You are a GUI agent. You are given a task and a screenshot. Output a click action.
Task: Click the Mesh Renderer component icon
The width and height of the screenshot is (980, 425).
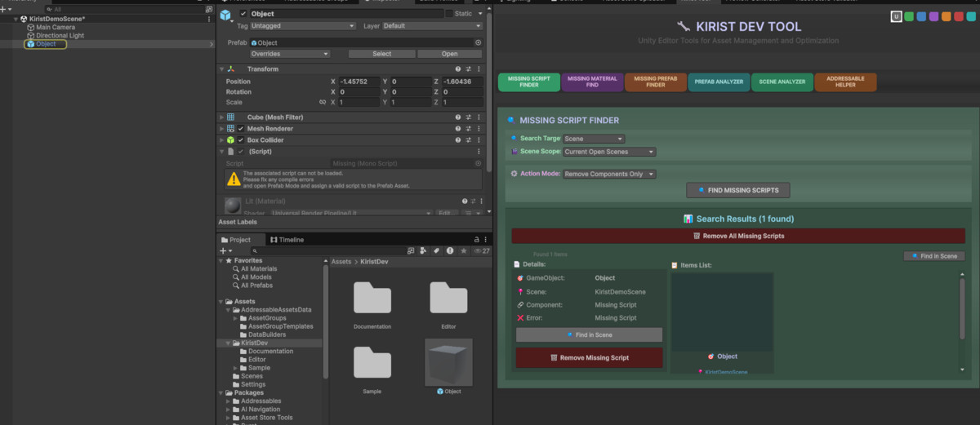(231, 129)
